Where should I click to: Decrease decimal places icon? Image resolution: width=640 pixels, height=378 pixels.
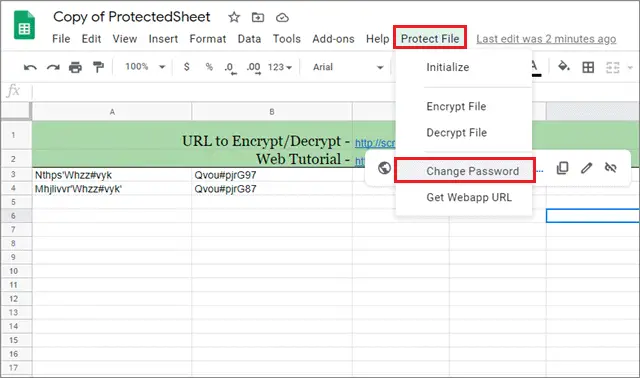(x=230, y=68)
